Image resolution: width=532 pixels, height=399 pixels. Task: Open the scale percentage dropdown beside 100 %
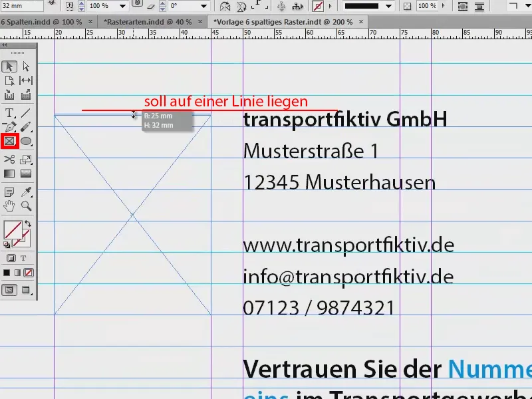coord(122,6)
